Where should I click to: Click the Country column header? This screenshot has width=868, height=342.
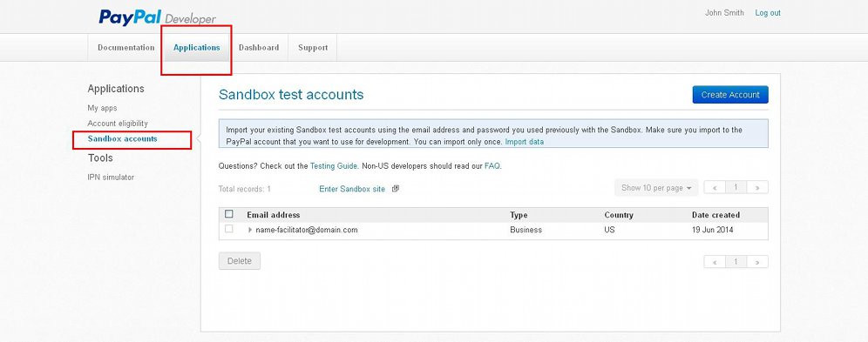[x=619, y=215]
